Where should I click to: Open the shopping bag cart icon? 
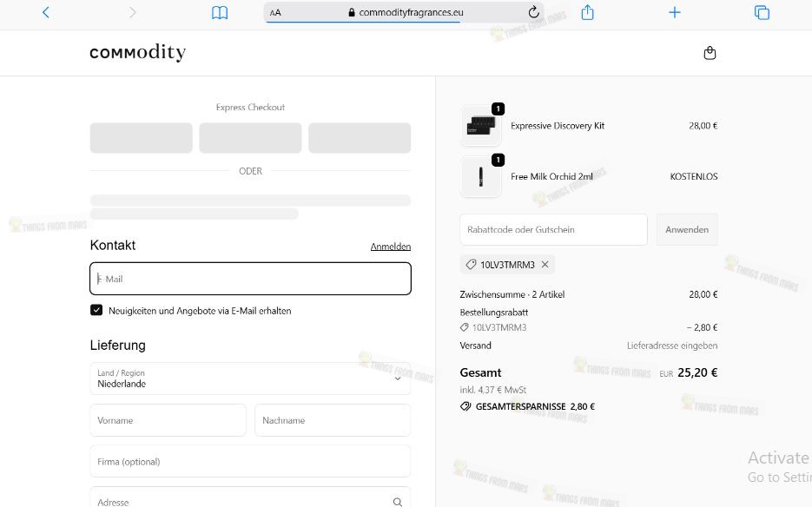(x=710, y=53)
